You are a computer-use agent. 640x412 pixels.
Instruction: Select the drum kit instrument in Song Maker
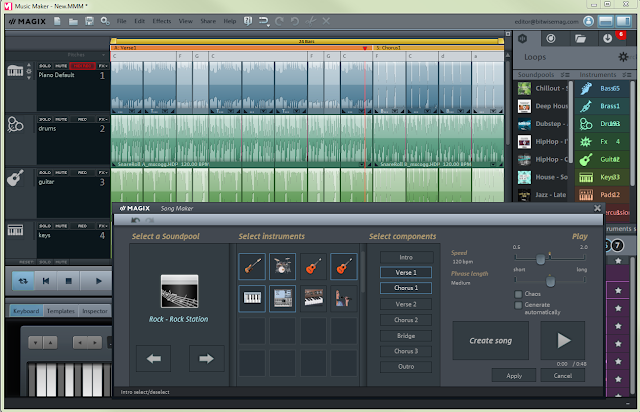click(x=282, y=265)
